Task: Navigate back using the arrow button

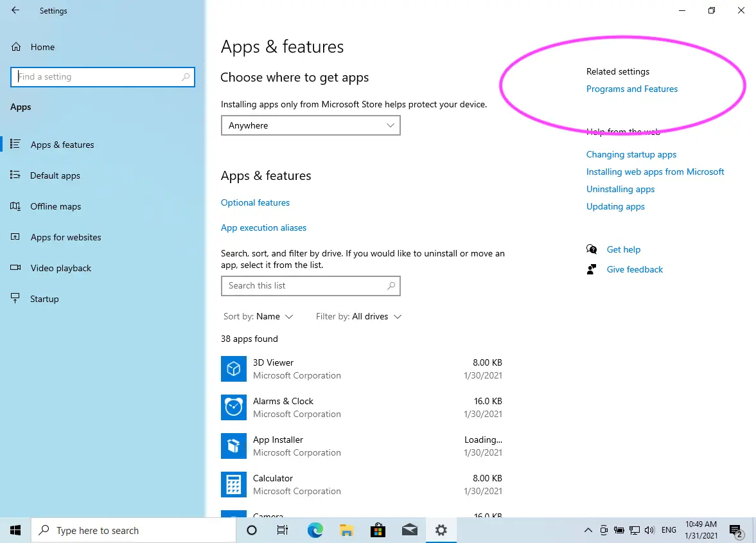Action: pyautogui.click(x=14, y=10)
